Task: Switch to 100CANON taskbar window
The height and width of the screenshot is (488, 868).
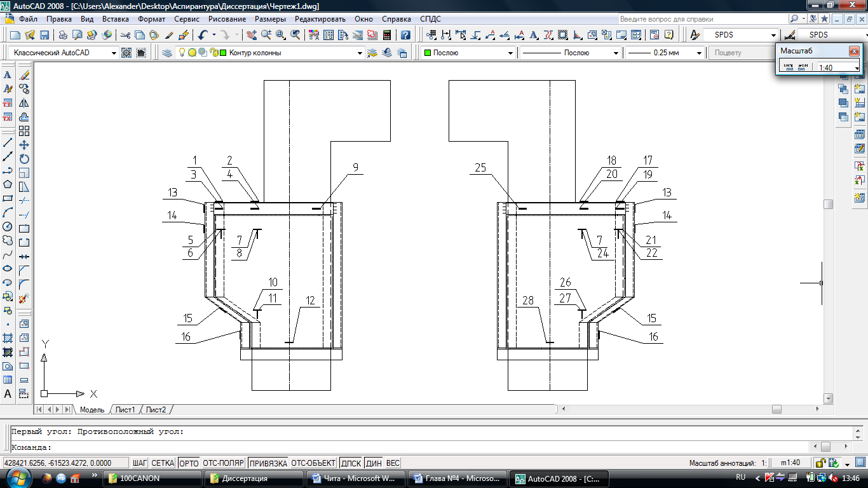Action: [151, 478]
